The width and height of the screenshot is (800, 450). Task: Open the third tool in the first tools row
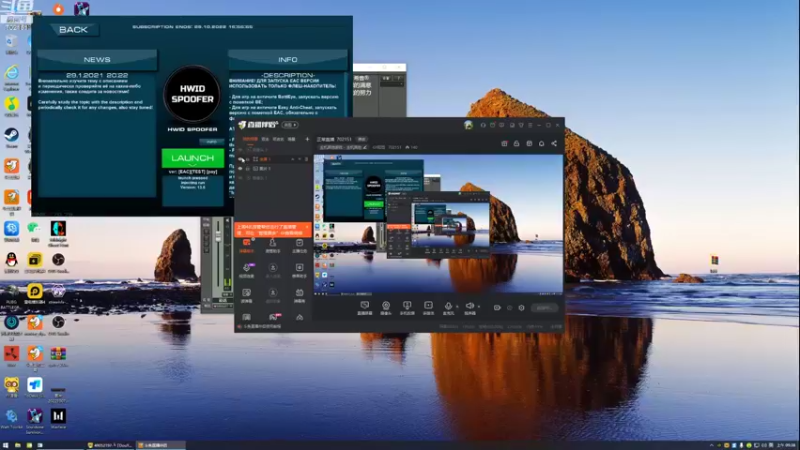pyautogui.click(x=299, y=245)
